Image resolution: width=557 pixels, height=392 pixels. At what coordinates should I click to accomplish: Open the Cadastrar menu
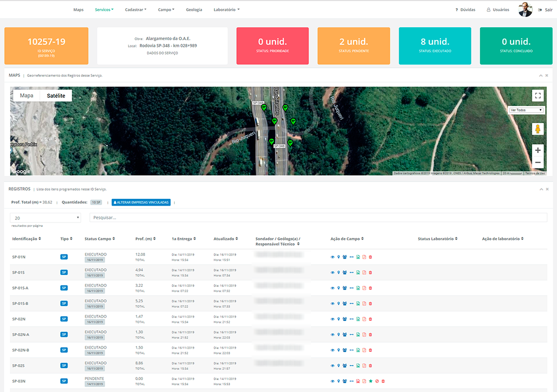[136, 10]
